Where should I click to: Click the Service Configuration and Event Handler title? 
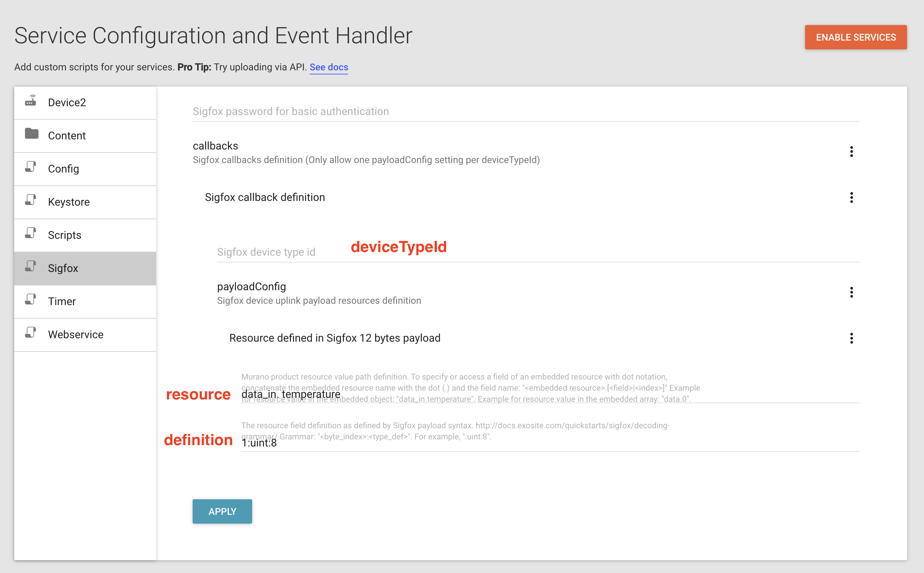point(213,36)
